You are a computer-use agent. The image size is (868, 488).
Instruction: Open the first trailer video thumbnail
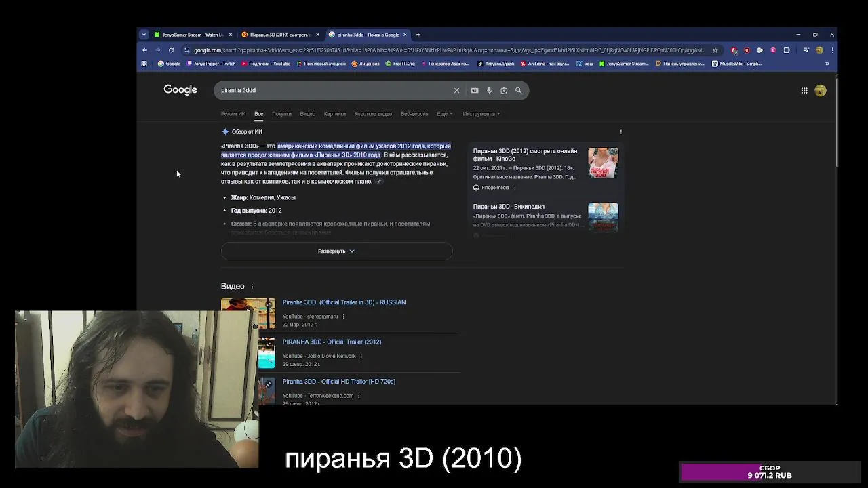(248, 313)
